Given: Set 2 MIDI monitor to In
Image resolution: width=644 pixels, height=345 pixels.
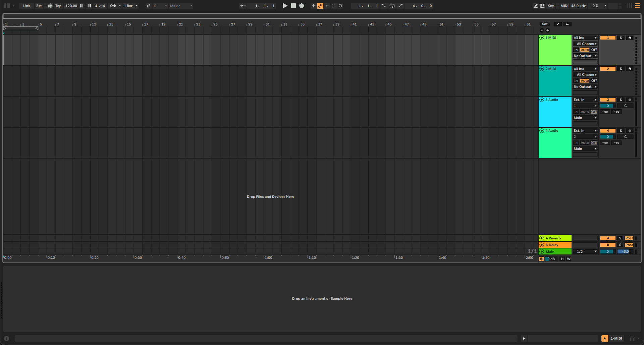Looking at the screenshot, I should coord(576,80).
